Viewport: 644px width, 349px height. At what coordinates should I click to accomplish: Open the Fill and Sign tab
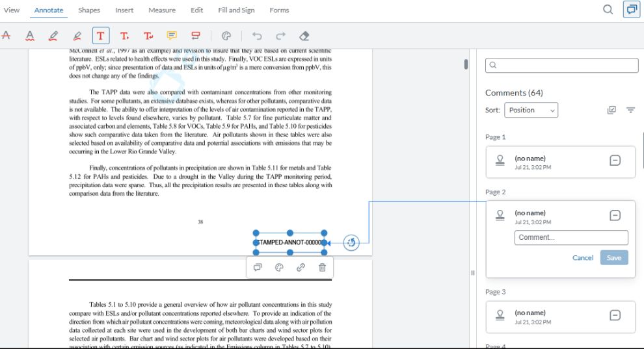point(236,10)
